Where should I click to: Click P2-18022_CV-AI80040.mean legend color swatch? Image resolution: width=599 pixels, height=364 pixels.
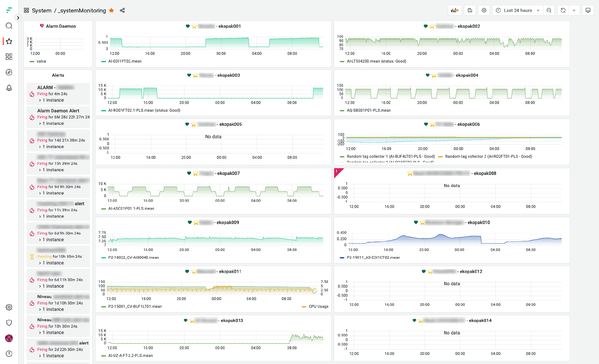click(104, 258)
